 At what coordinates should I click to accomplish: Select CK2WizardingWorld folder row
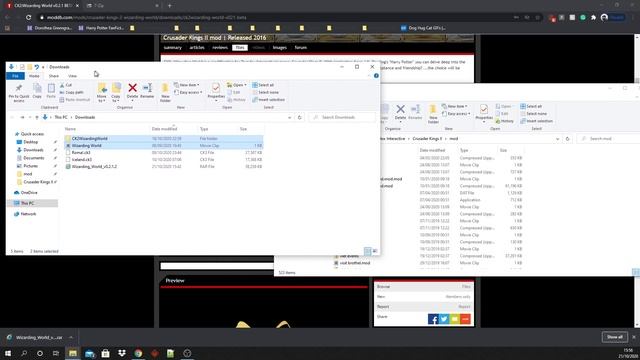(164, 139)
